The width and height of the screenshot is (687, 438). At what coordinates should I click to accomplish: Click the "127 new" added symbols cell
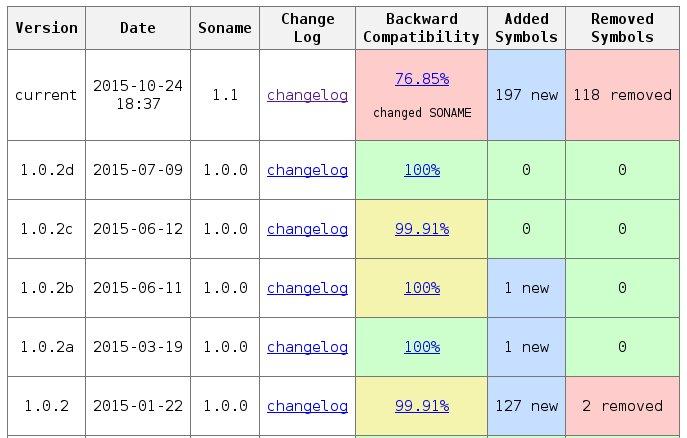(x=526, y=406)
